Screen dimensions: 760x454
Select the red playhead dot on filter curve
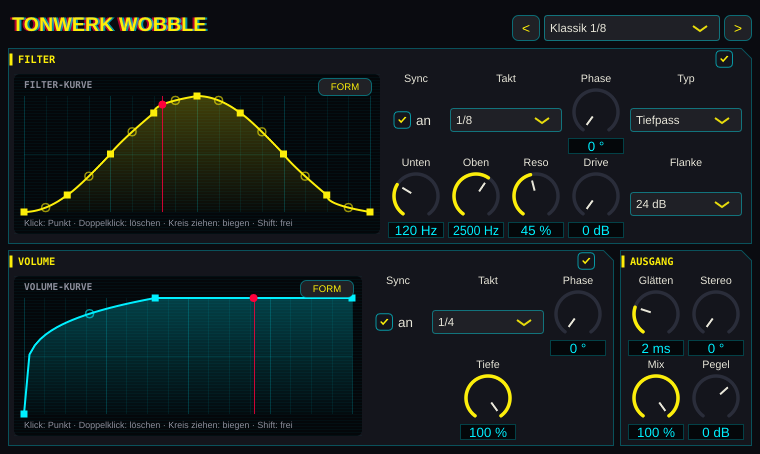[x=162, y=104]
